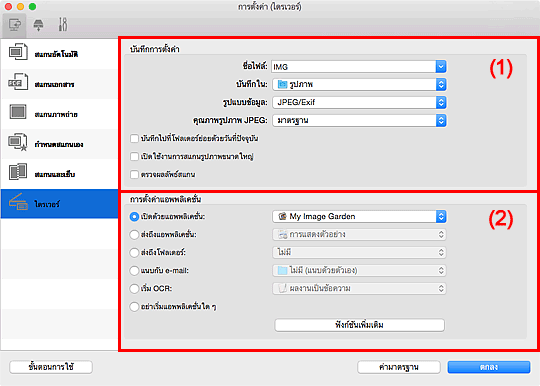
Task: Open the e-mail attachment ไม่มี (แนบด้วยตัวเอง) dropdown
Action: point(359,270)
